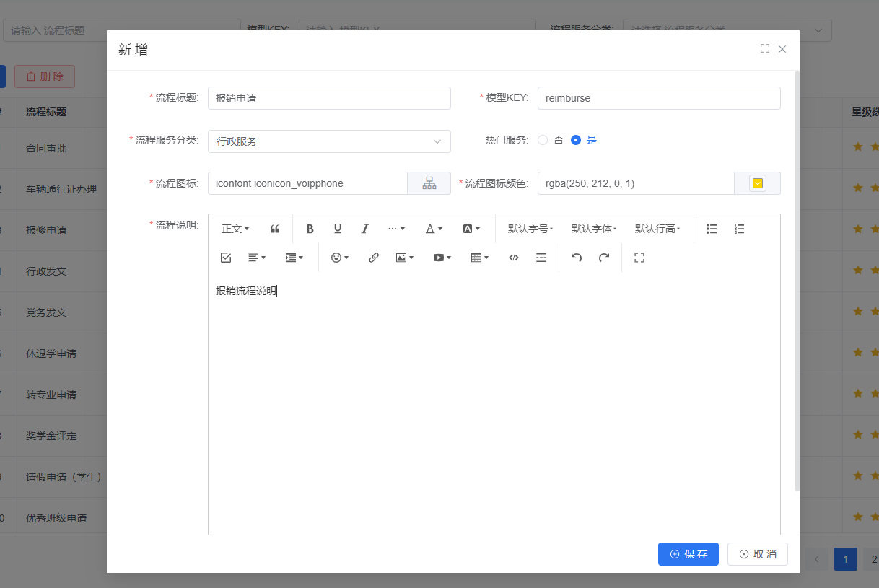Click the 转专业申请 row in background table
Screen dimensions: 879x588
tap(51, 395)
